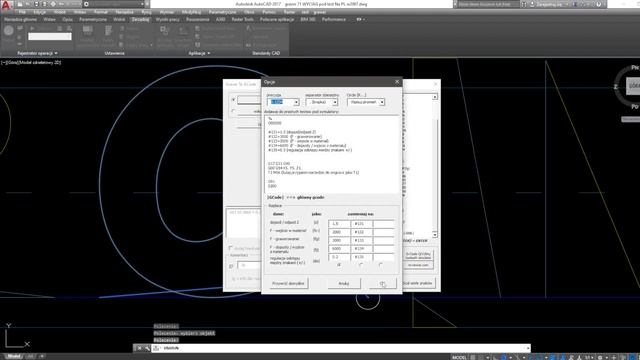Open the WCS dropdown below ViewCube

[x=631, y=119]
